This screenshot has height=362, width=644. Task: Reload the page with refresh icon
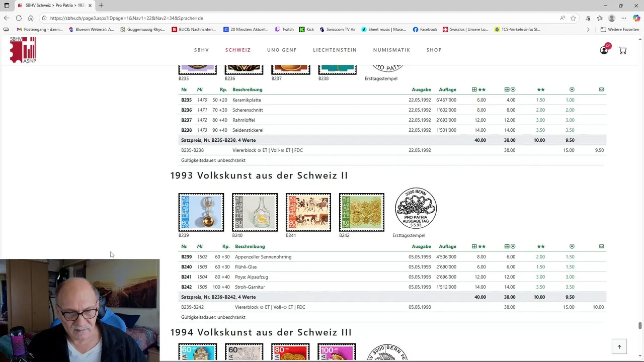pos(19,18)
